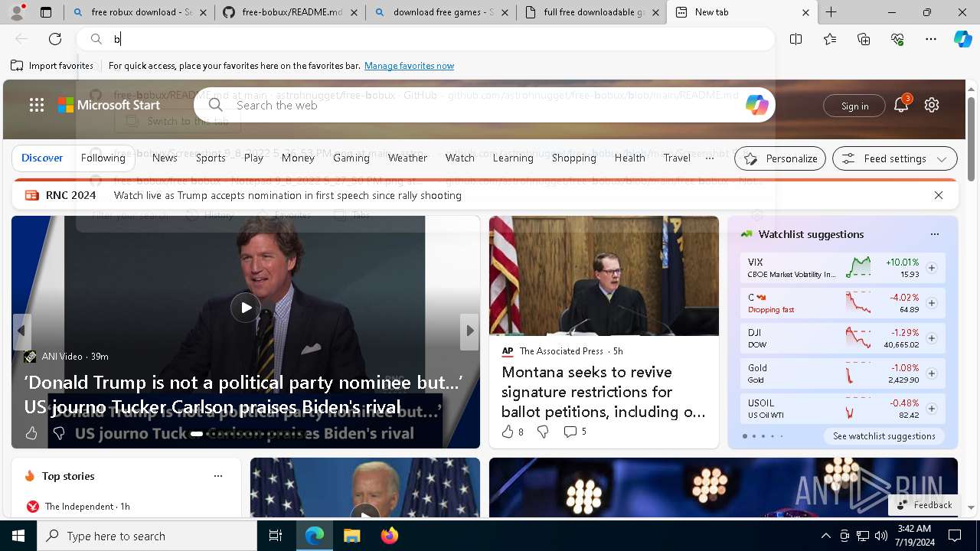Play the Tucker Carlson video

[x=246, y=308]
